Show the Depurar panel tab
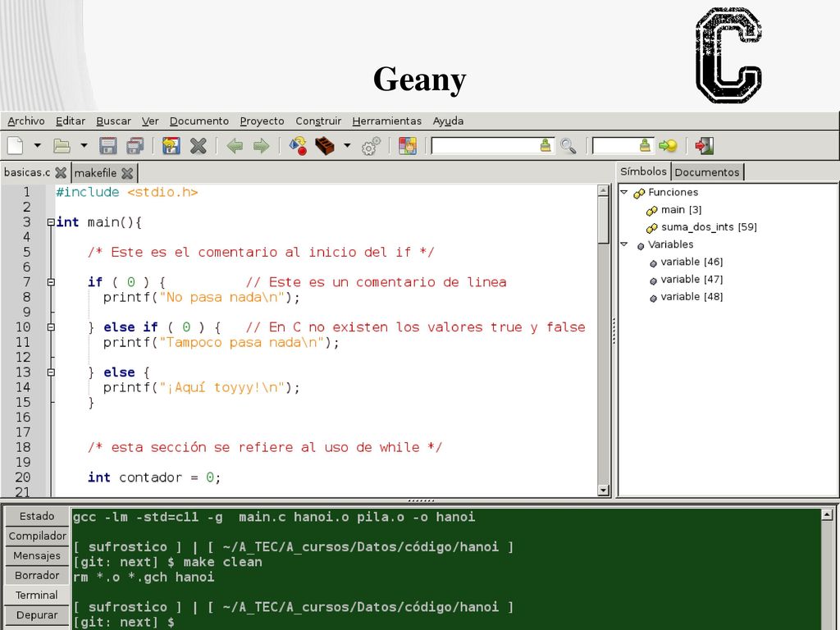 37,615
